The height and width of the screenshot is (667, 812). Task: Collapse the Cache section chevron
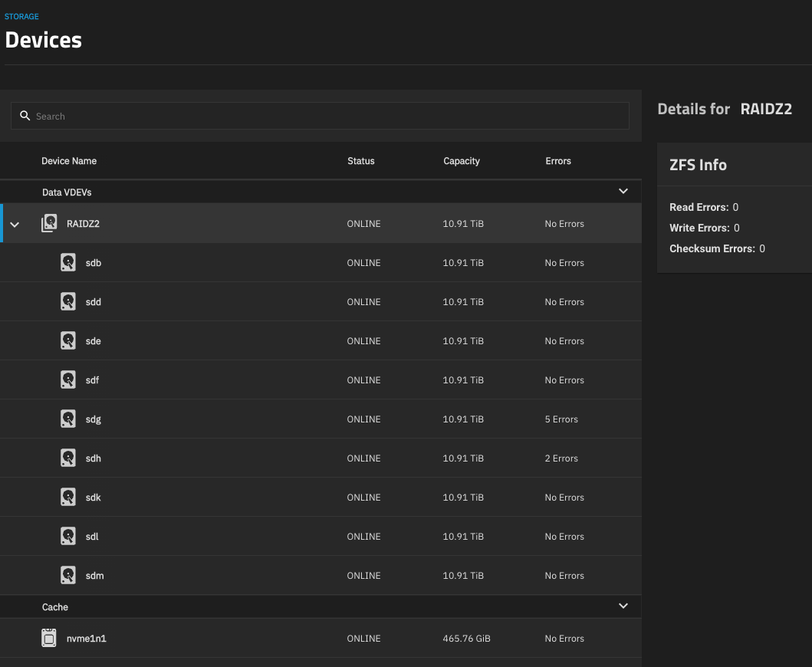pos(623,606)
